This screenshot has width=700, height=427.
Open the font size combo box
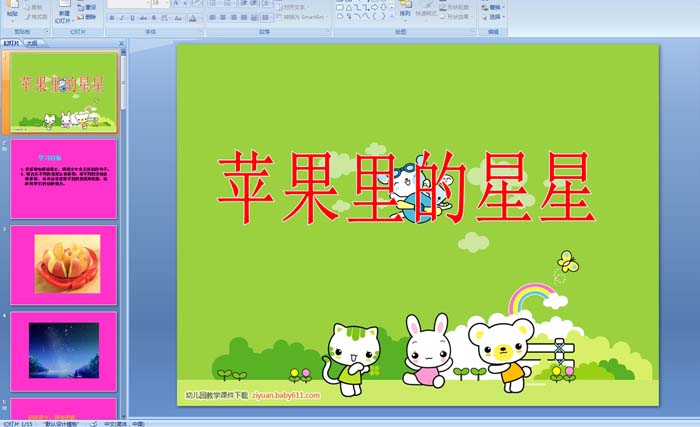coord(160,4)
